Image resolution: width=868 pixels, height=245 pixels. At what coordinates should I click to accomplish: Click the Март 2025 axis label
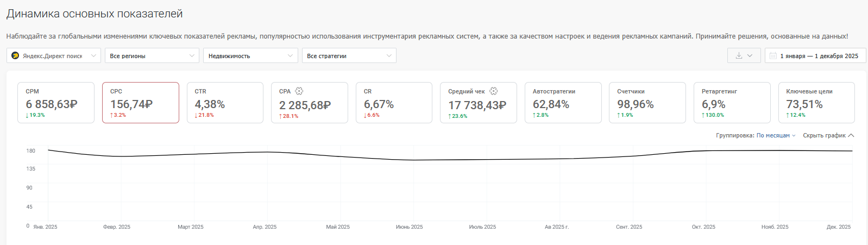pyautogui.click(x=191, y=227)
